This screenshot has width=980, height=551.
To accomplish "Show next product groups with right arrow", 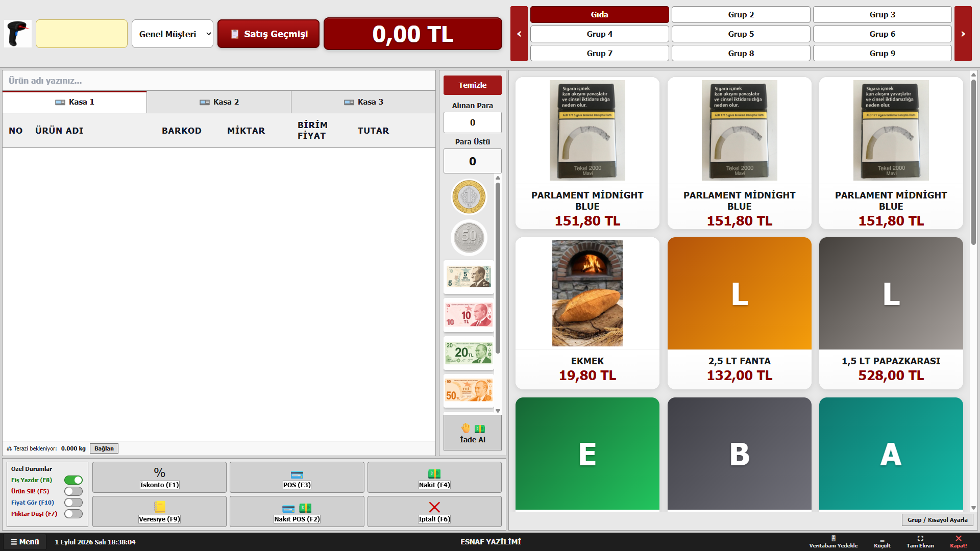I will pyautogui.click(x=963, y=34).
